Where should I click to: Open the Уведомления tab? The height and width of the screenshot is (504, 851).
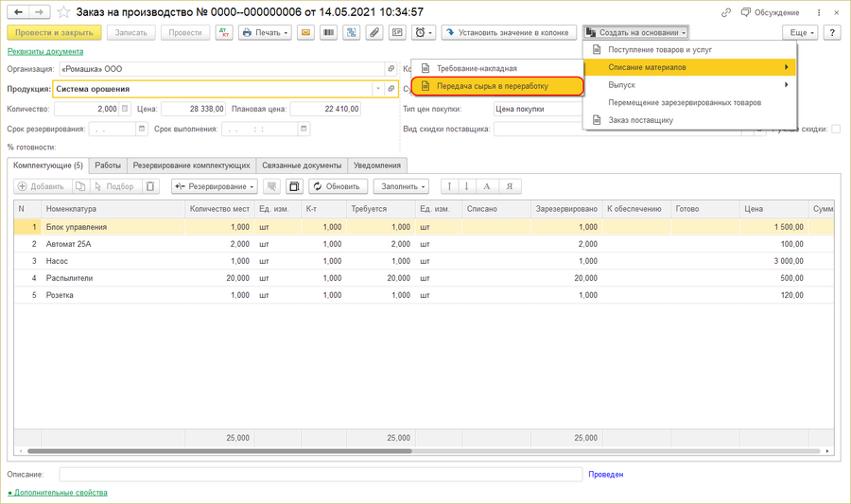tap(377, 165)
